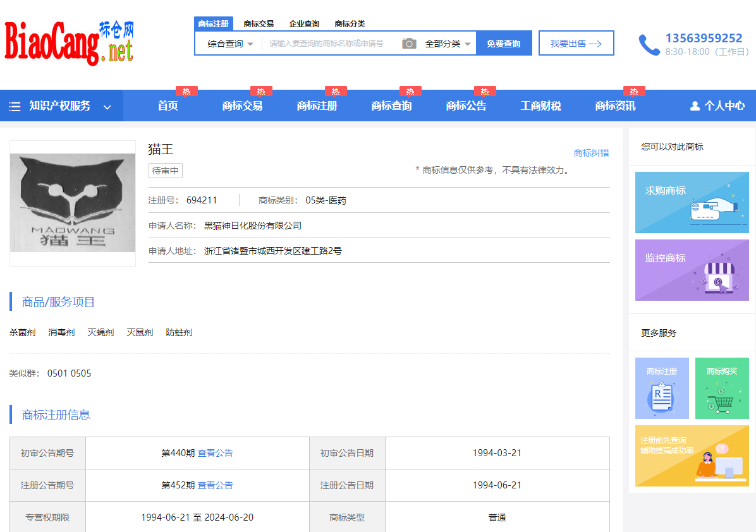Focus the trademark name search input
Screen dimensions: 756x532
tap(330, 44)
